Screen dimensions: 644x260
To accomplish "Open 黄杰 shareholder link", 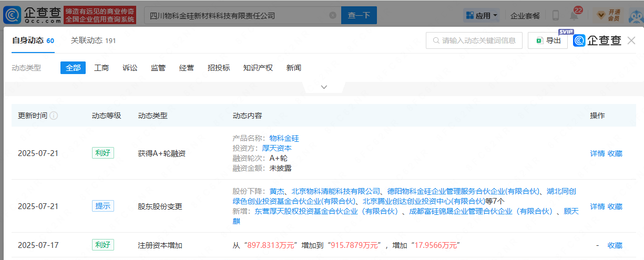I will pos(277,191).
